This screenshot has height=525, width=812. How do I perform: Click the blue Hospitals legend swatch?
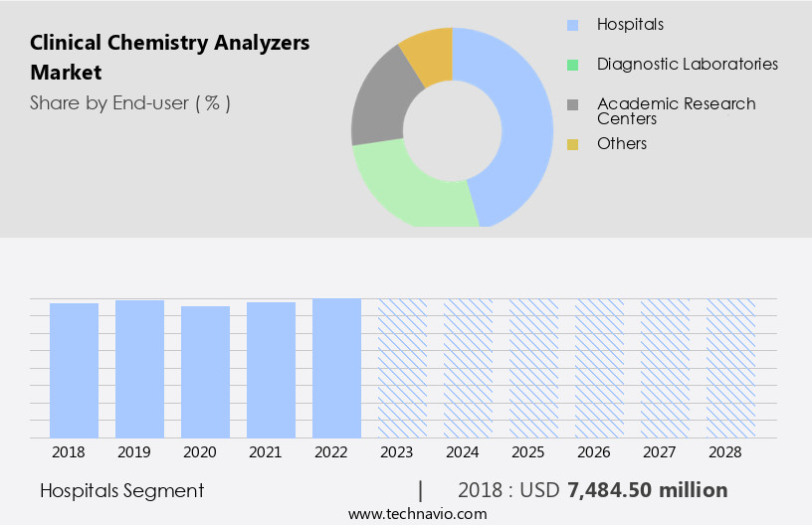[572, 25]
